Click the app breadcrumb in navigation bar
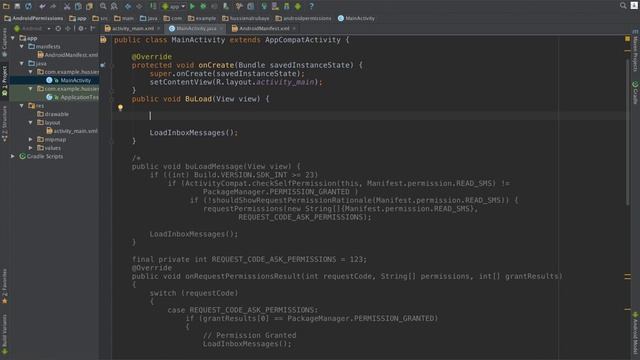Viewport: 640px width, 360px height. [x=78, y=18]
